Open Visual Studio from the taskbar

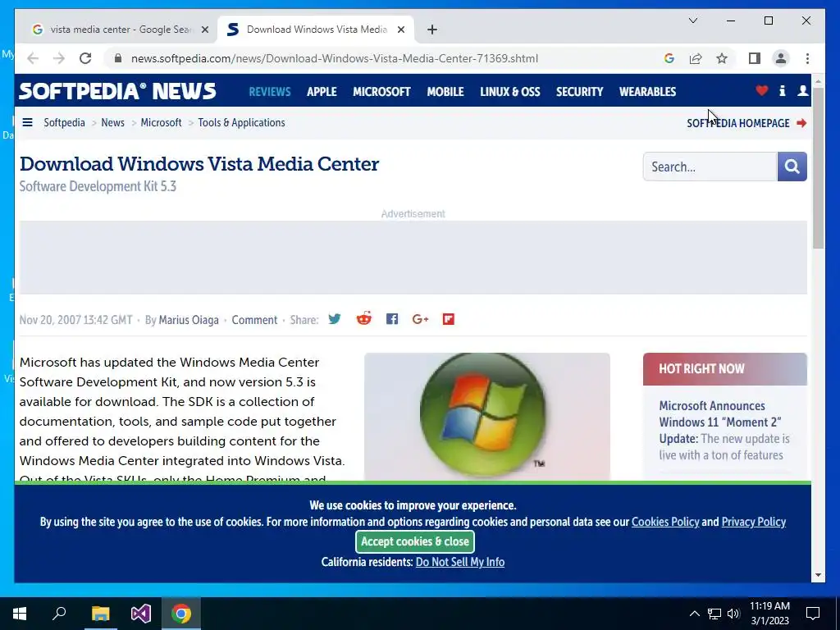point(141,614)
